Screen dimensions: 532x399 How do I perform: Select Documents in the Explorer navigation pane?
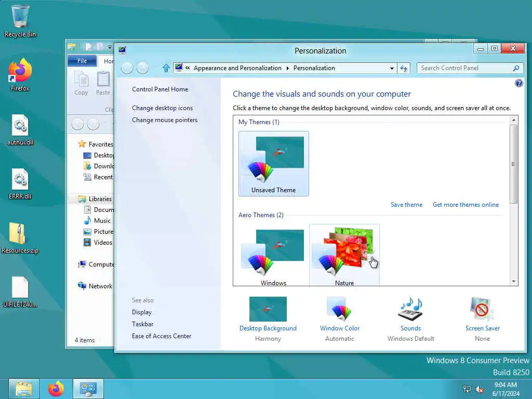pyautogui.click(x=99, y=210)
